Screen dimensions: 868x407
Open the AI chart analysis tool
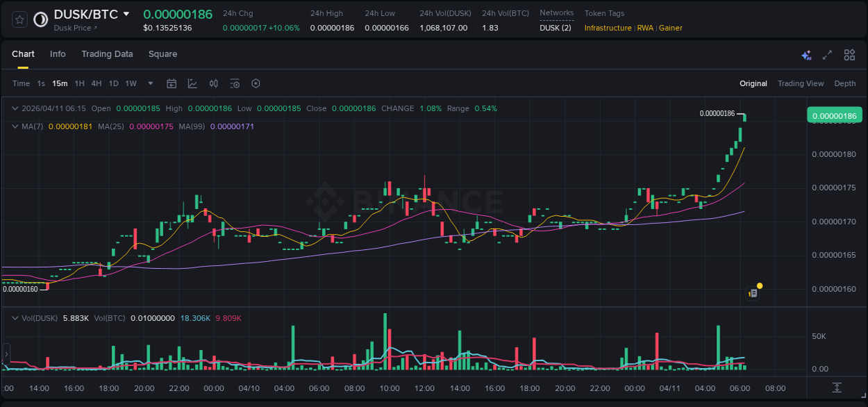(x=806, y=54)
